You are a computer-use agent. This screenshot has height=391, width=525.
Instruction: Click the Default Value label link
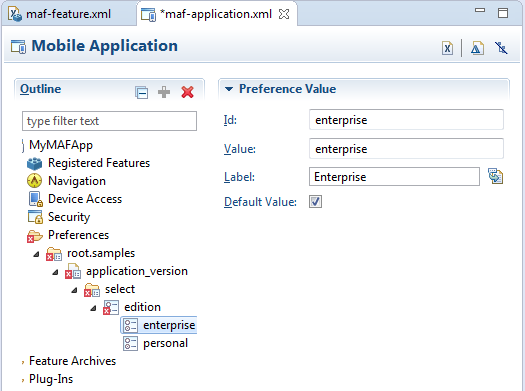point(260,202)
